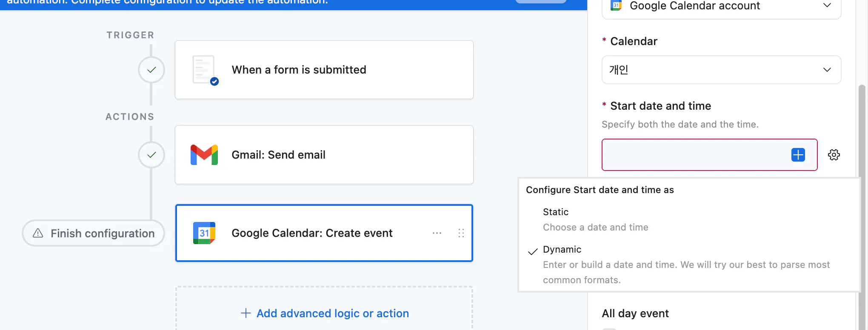Select the When a form is submitted trigger card
Image resolution: width=868 pixels, height=330 pixels.
(x=324, y=70)
